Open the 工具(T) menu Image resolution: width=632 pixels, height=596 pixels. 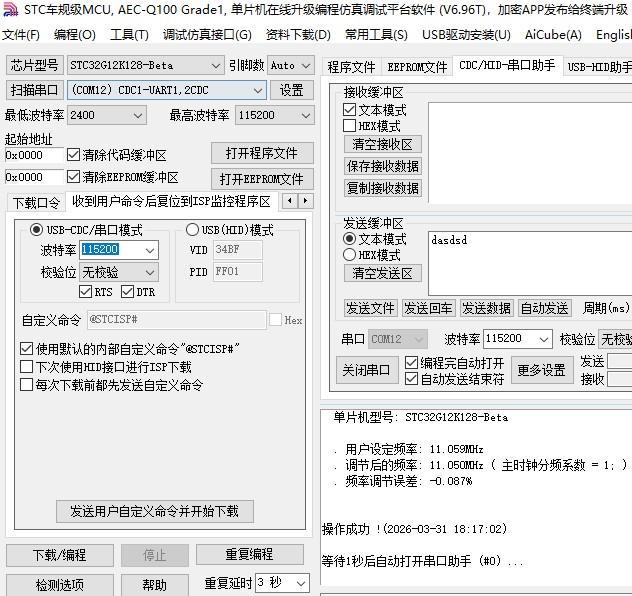(x=129, y=35)
